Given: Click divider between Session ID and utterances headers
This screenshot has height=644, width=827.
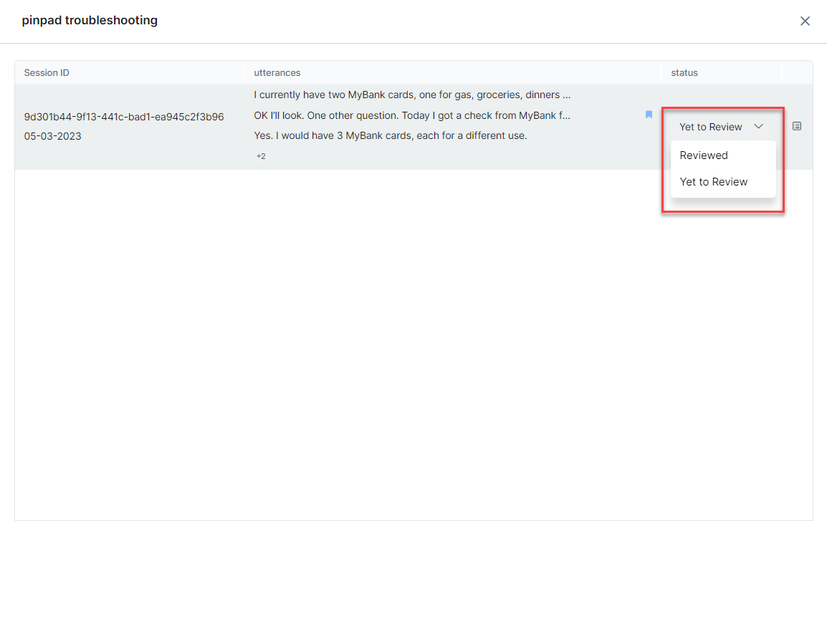Looking at the screenshot, I should [x=244, y=73].
